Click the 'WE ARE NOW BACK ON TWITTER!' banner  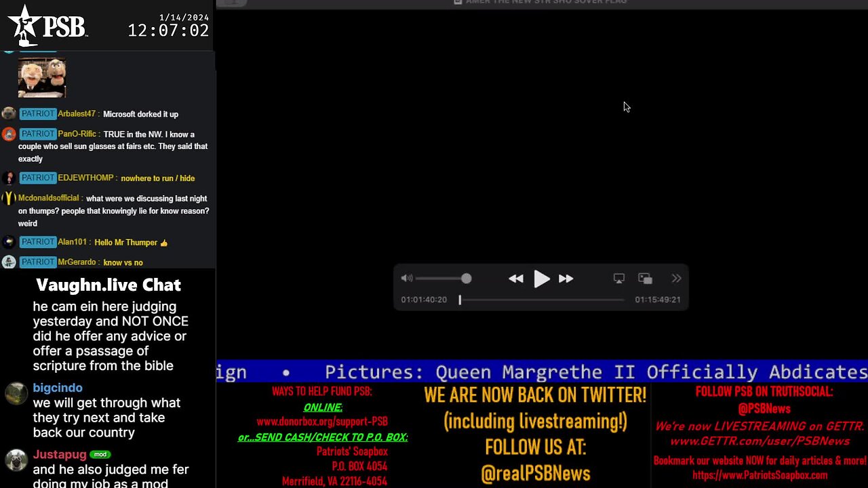[x=535, y=394]
